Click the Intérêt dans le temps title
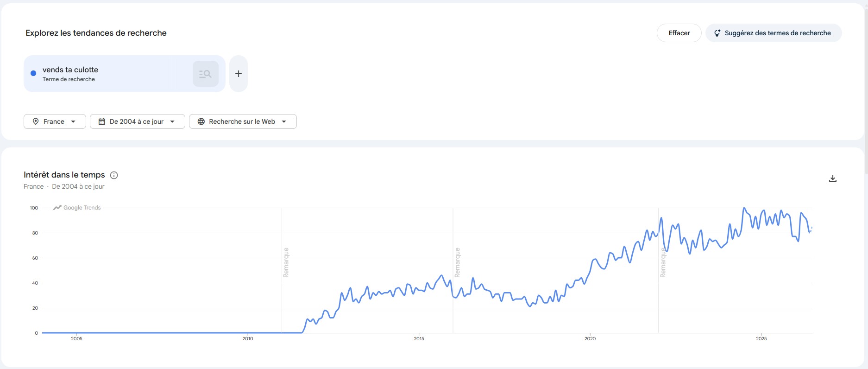The width and height of the screenshot is (868, 369). (x=64, y=175)
